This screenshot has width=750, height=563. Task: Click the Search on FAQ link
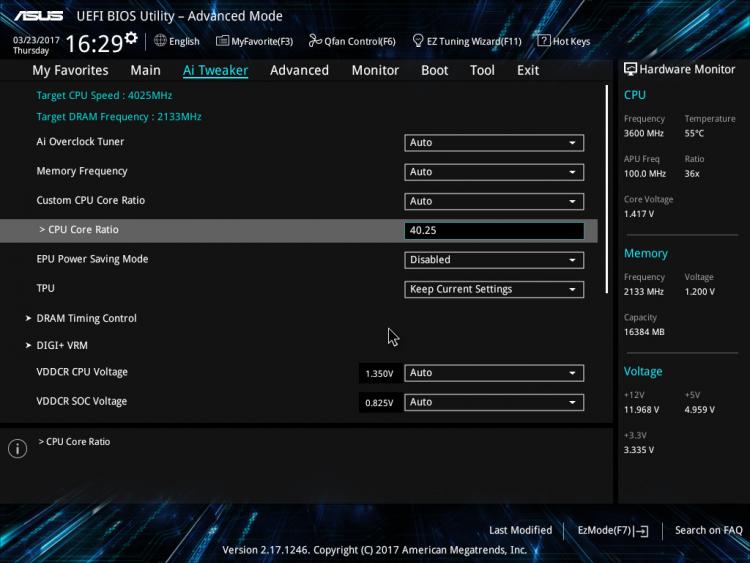708,530
